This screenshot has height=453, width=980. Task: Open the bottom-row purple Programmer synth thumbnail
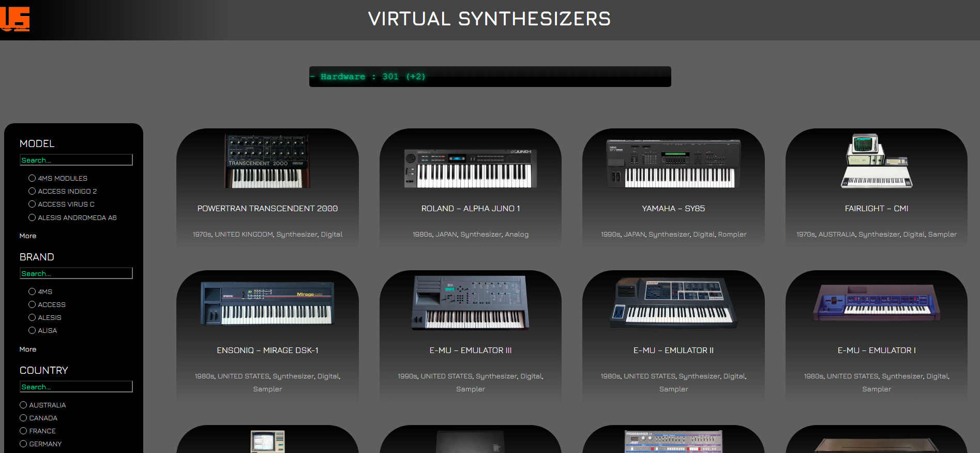(x=673, y=442)
